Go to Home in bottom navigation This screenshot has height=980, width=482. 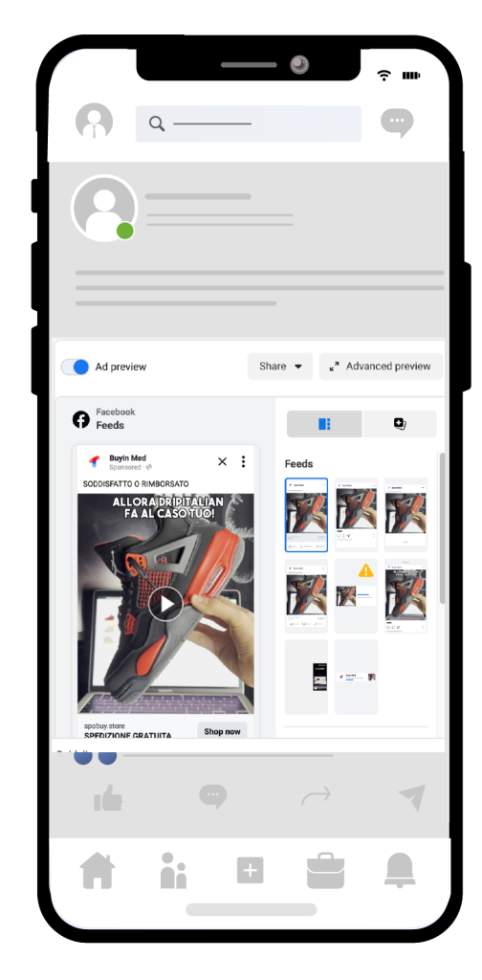click(98, 871)
